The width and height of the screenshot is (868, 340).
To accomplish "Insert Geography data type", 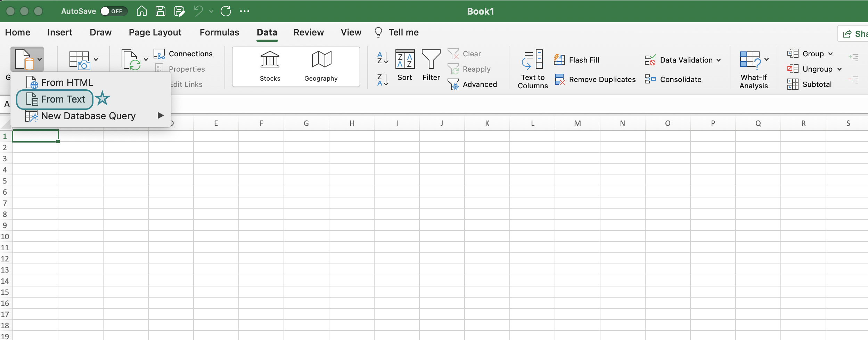I will click(321, 66).
